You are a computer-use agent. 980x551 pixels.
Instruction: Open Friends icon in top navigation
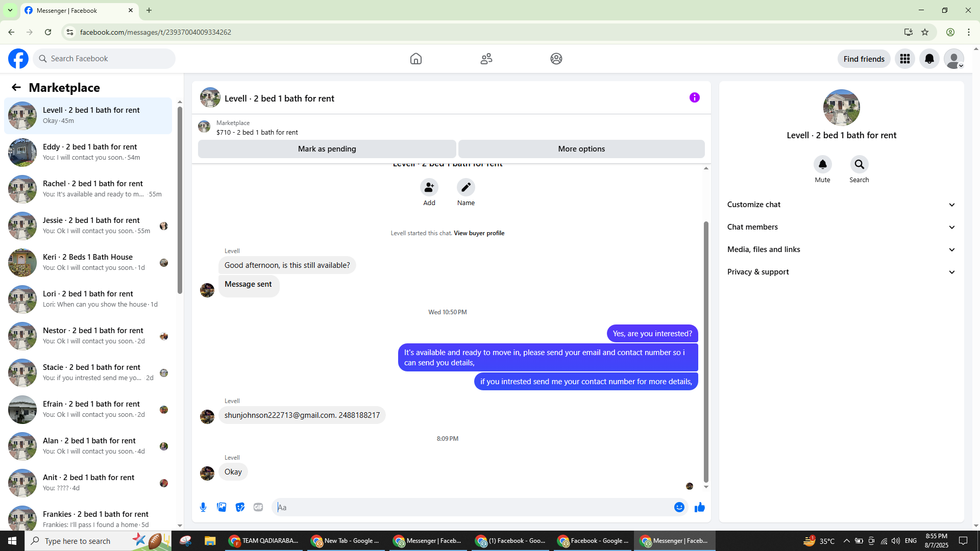click(x=486, y=59)
